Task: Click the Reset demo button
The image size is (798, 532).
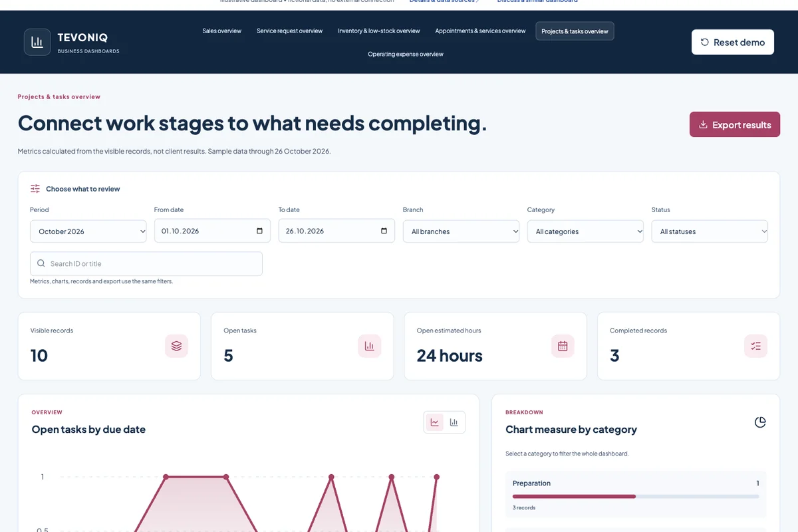Action: coord(733,42)
